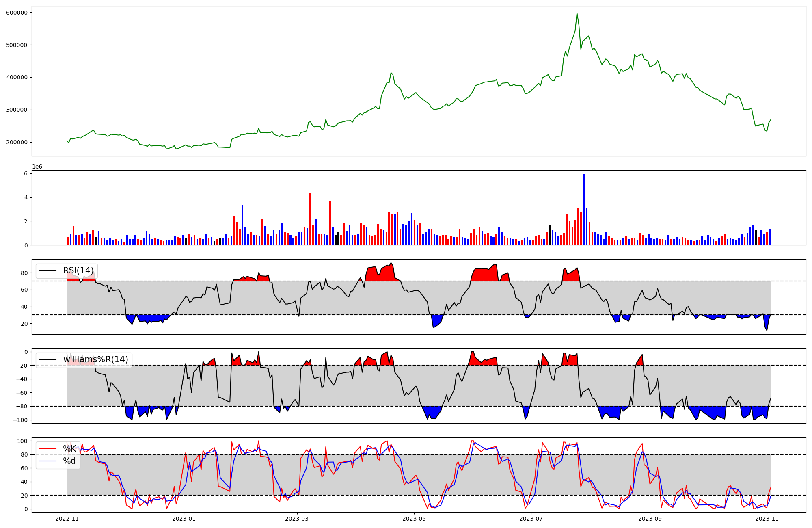Click the 2023-01 date tick label
The width and height of the screenshot is (812, 528).
coord(184,519)
